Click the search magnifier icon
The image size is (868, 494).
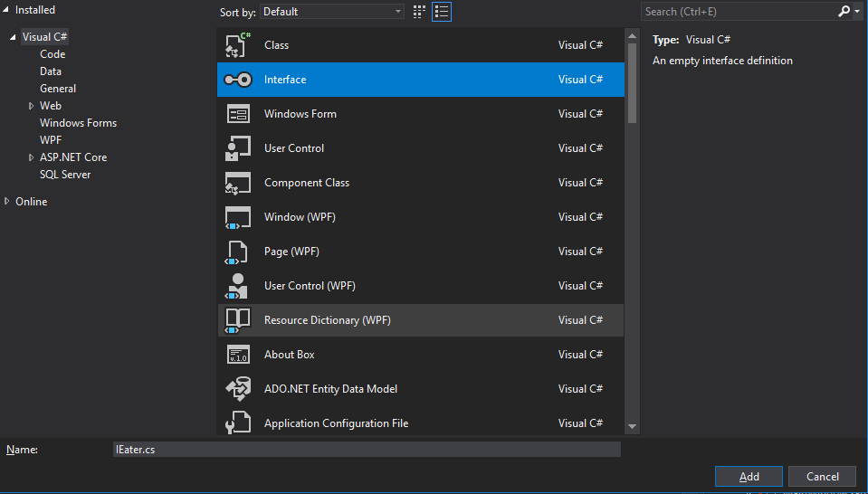(844, 11)
